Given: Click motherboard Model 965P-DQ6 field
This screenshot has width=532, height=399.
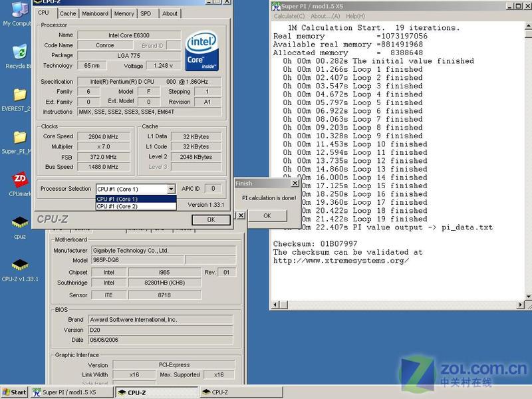Looking at the screenshot, I should pos(138,260).
